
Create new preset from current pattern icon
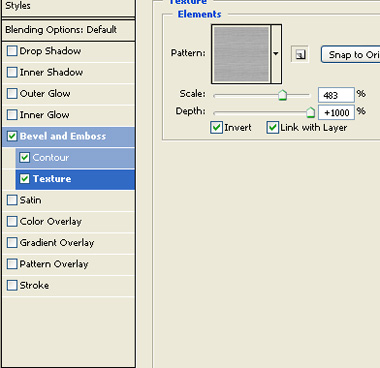pos(300,54)
